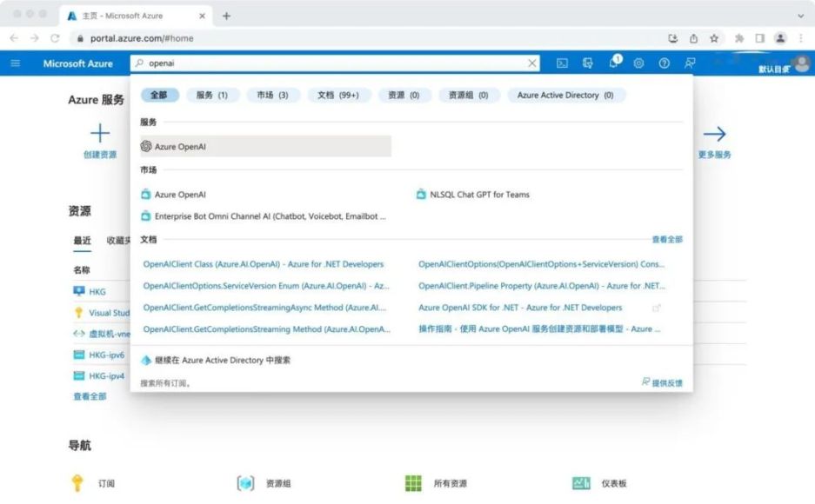815x504 pixels.
Task: Open the Help question mark icon
Action: 665,63
